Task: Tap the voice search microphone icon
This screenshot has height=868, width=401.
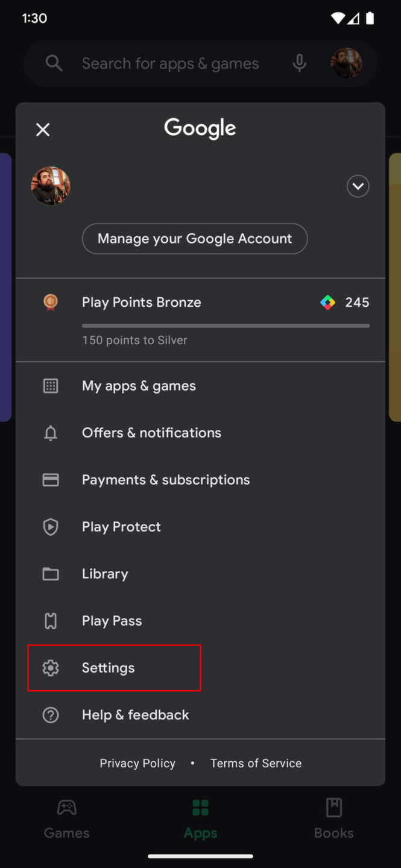Action: (x=299, y=63)
